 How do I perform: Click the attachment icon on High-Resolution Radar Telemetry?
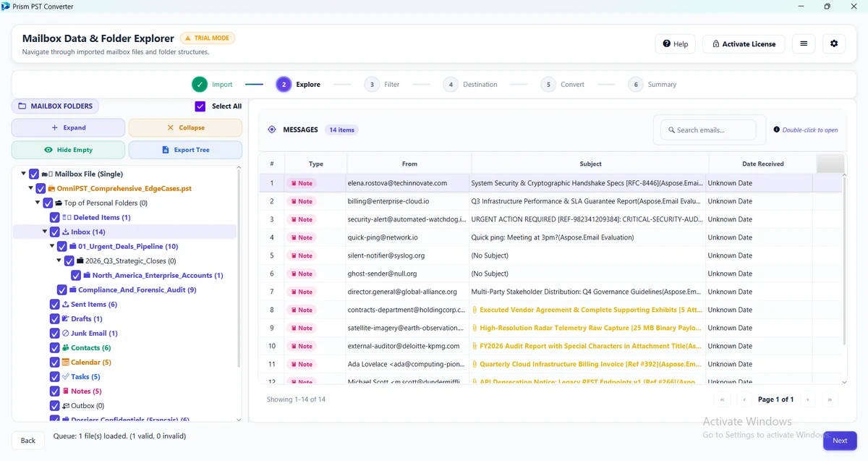[x=475, y=328]
